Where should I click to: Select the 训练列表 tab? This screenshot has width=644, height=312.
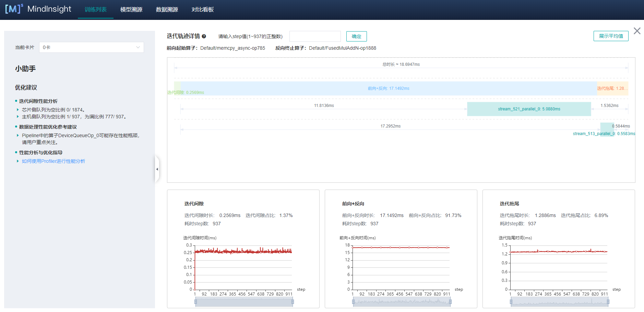coord(95,10)
